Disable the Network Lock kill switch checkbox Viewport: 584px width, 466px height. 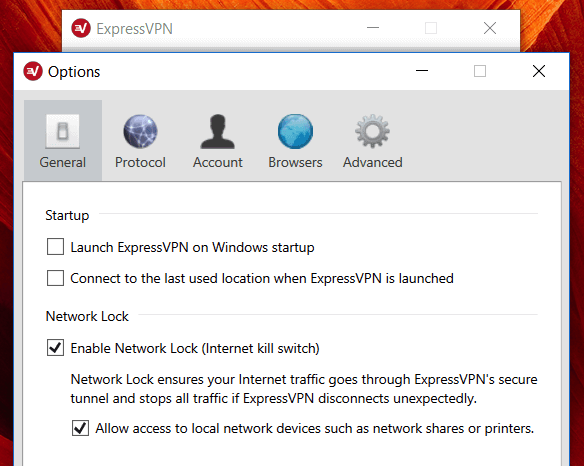(x=55, y=348)
